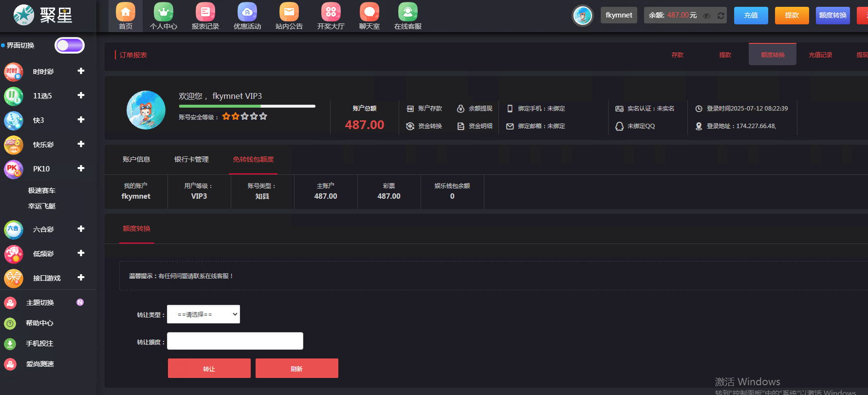
Task: Click the 转让额度 input field
Action: click(x=235, y=341)
